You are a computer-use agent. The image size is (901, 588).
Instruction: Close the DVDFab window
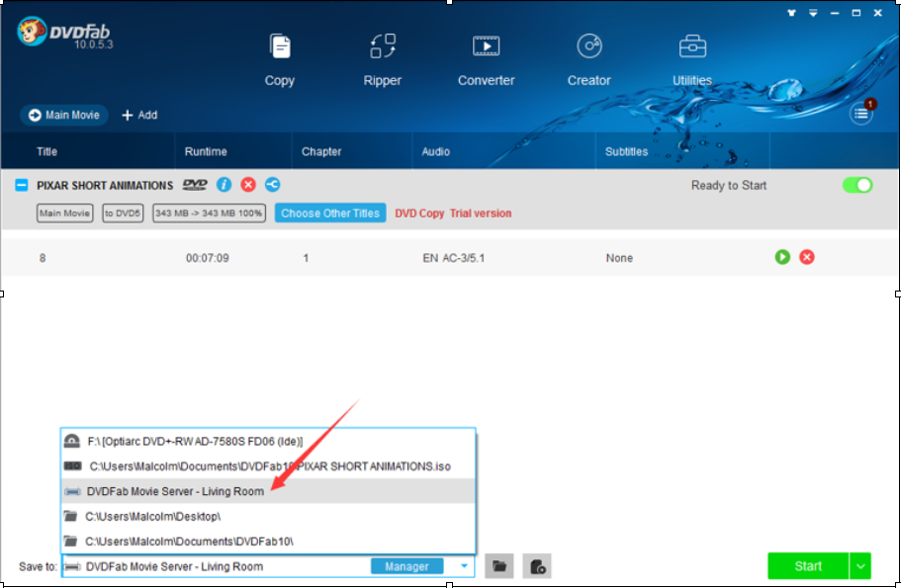coord(877,13)
